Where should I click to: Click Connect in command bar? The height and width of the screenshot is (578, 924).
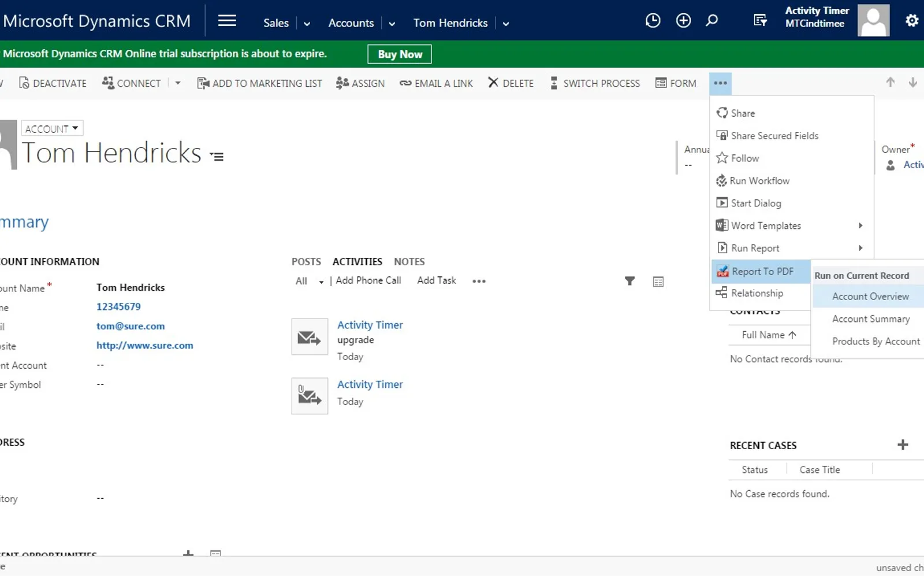coord(132,83)
